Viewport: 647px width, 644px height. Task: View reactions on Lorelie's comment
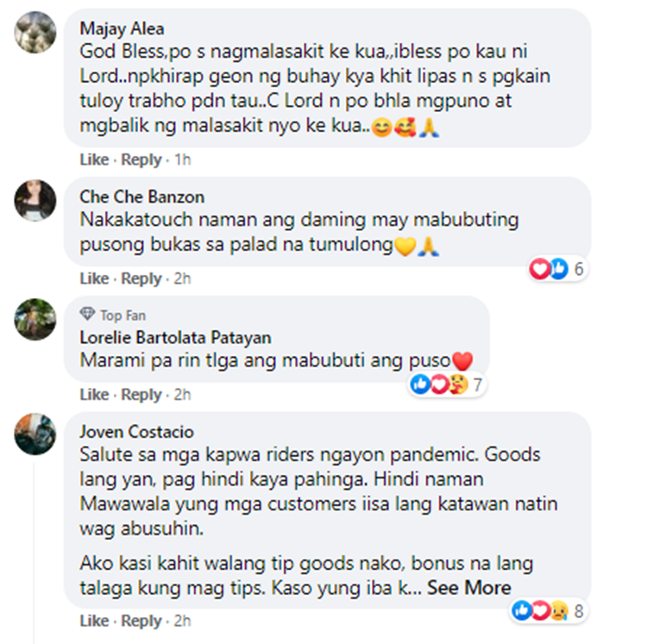(x=447, y=385)
